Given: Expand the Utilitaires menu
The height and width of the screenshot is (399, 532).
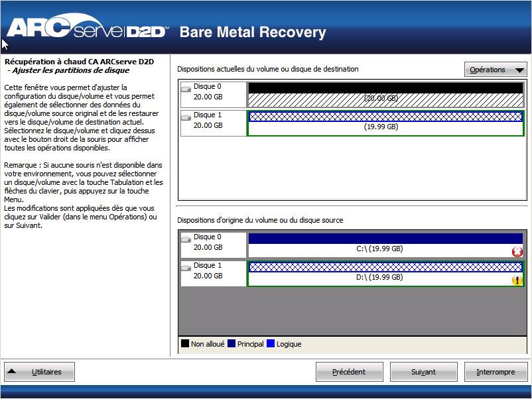Looking at the screenshot, I should (x=39, y=372).
